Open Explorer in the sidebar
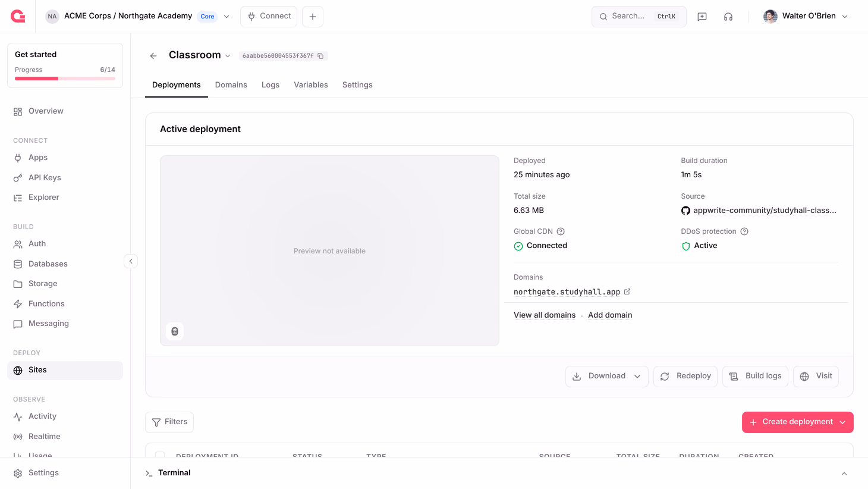Viewport: 868px width, 489px height. click(x=65, y=198)
